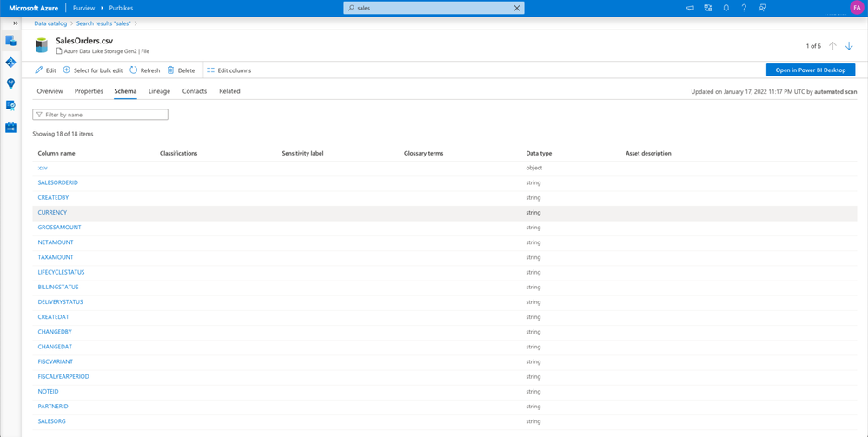
Task: Click the sales search box
Action: 434,9
